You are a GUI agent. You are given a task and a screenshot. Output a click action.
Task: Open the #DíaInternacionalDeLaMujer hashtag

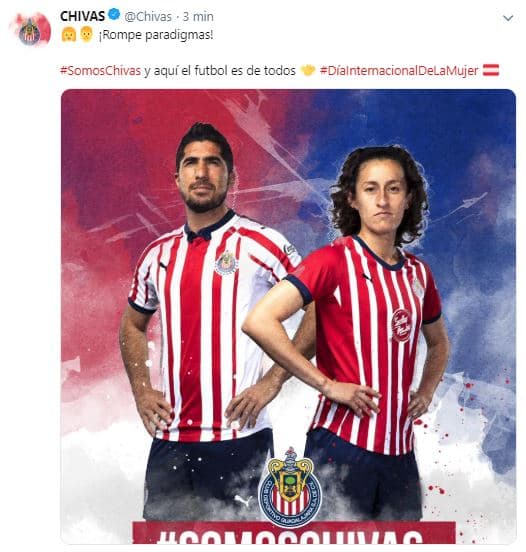399,71
